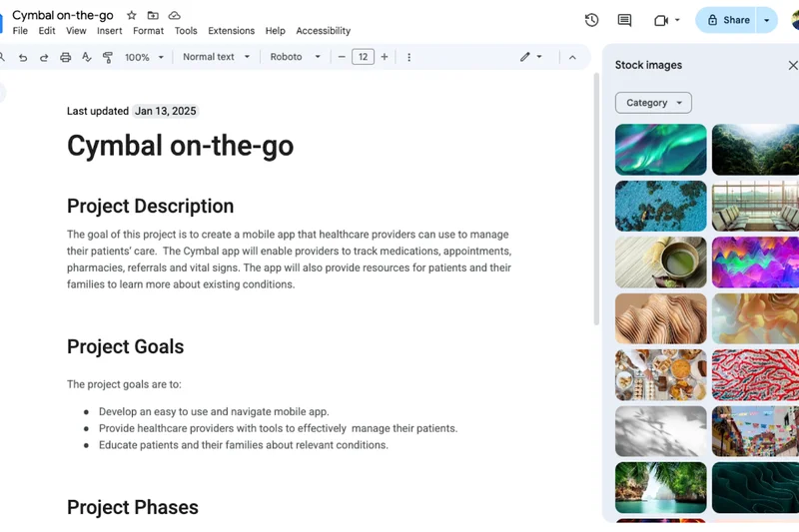Insert the soft orange petals stock image
Image resolution: width=799 pixels, height=532 pixels.
click(755, 318)
